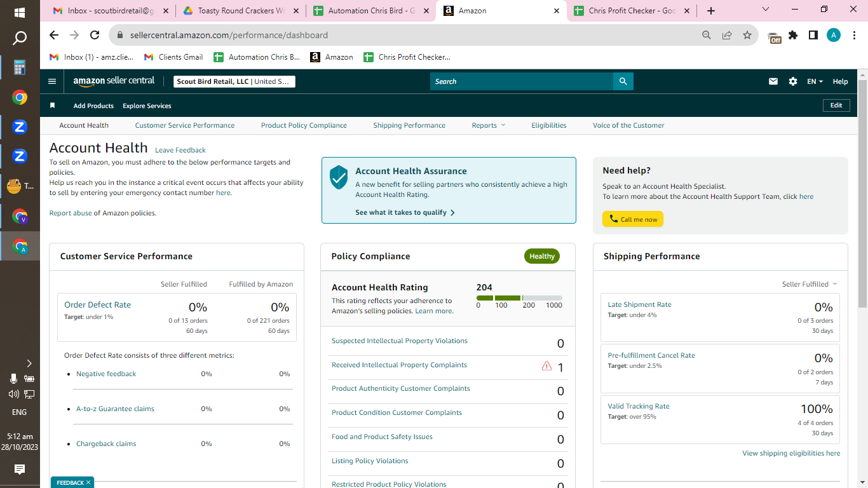Viewport: 868px width, 488px height.
Task: Open the Windows notification center icon
Action: click(20, 470)
